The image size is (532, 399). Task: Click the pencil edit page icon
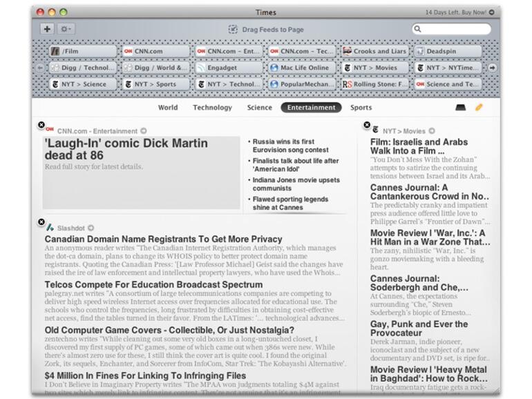pos(479,108)
